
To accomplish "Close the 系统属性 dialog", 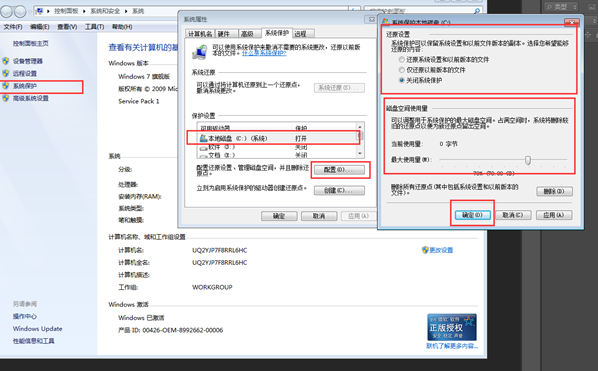I will [371, 19].
